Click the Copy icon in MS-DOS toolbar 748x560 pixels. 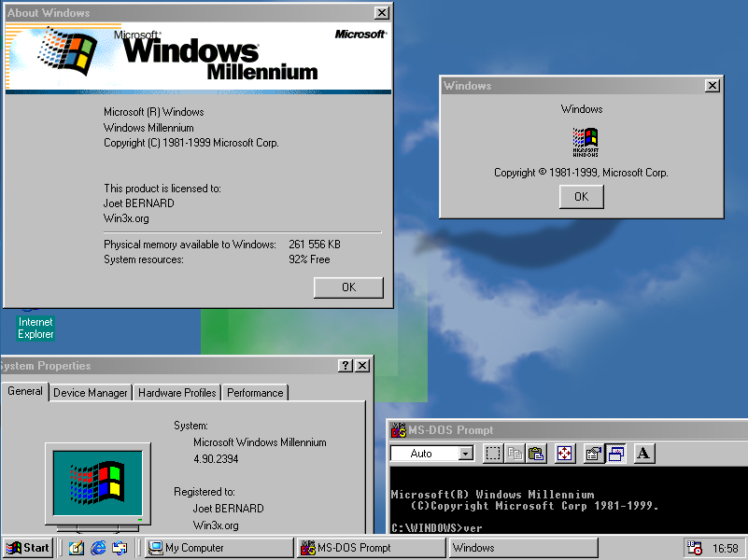point(515,454)
